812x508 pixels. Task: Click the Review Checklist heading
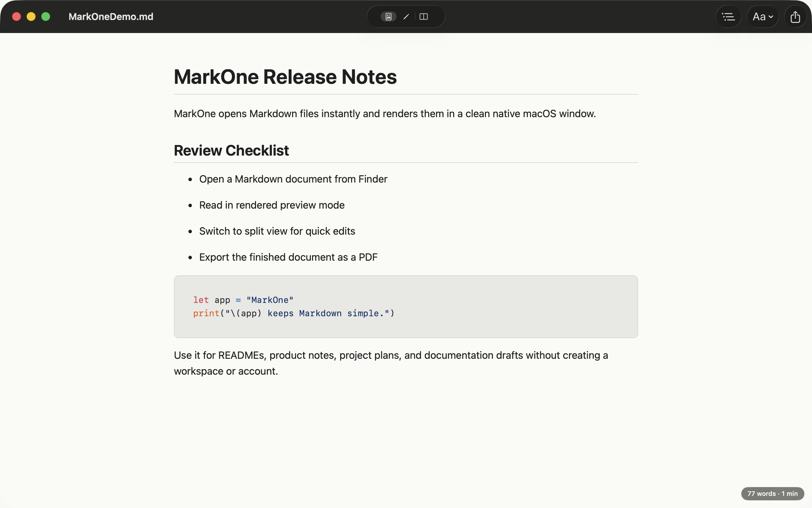231,150
